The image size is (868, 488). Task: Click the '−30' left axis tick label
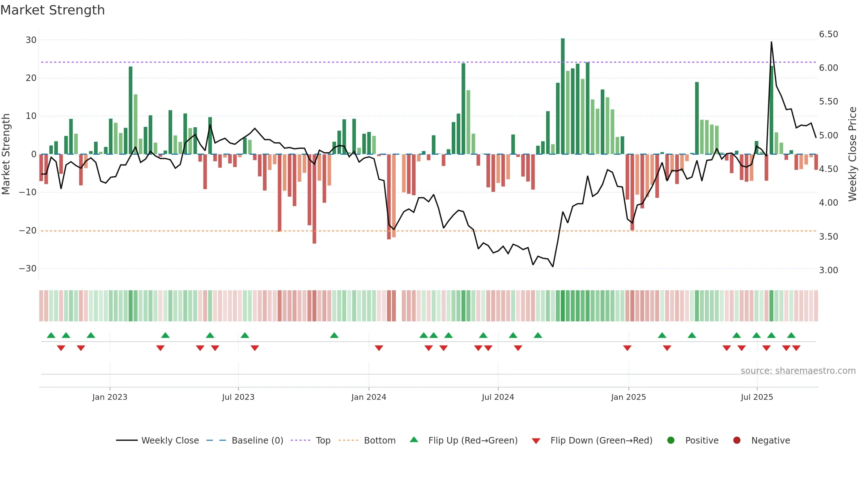(x=28, y=268)
